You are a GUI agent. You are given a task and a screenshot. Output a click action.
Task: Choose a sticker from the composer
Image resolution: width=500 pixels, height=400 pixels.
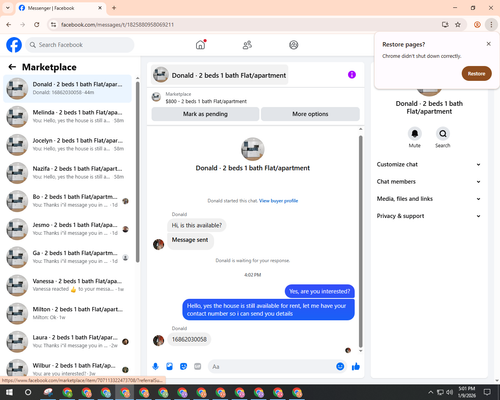click(x=183, y=367)
